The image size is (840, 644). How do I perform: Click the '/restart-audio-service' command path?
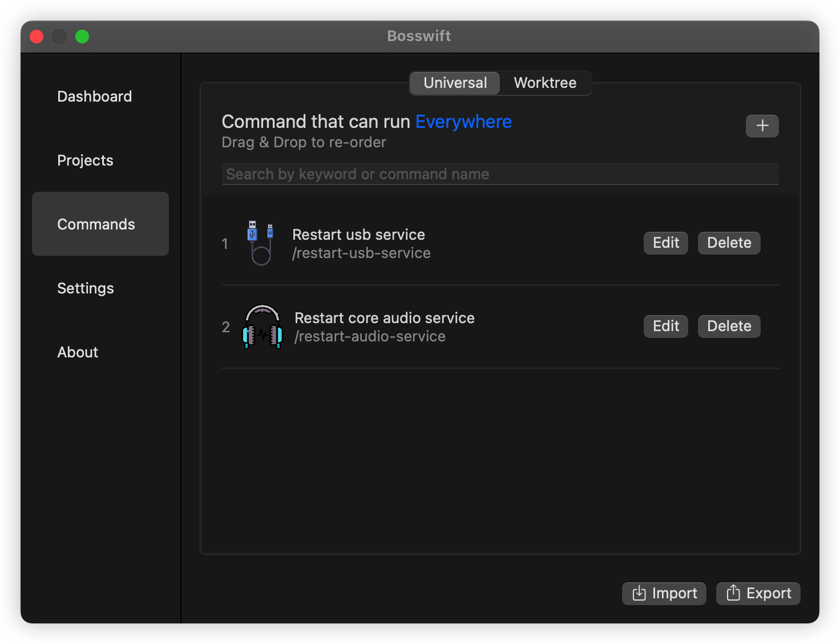pos(370,336)
